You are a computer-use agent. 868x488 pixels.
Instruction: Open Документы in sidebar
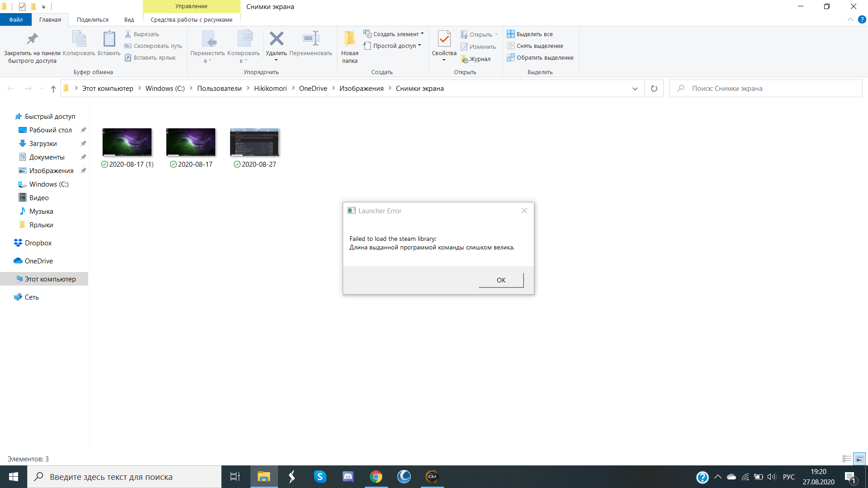click(47, 157)
